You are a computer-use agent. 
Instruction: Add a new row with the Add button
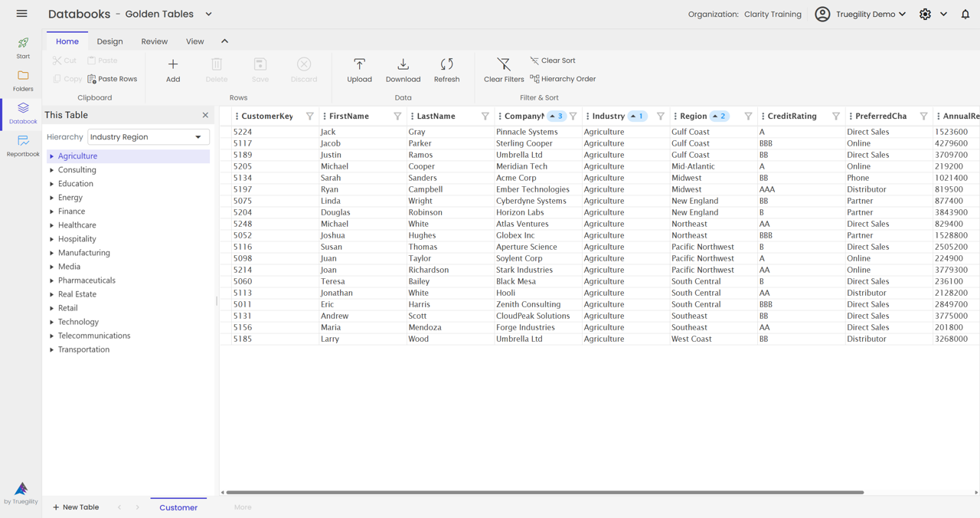(172, 69)
